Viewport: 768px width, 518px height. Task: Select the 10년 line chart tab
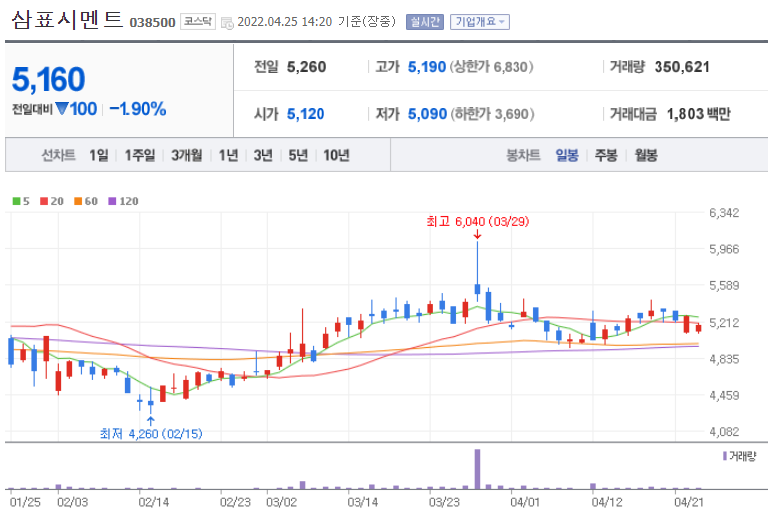(x=336, y=155)
